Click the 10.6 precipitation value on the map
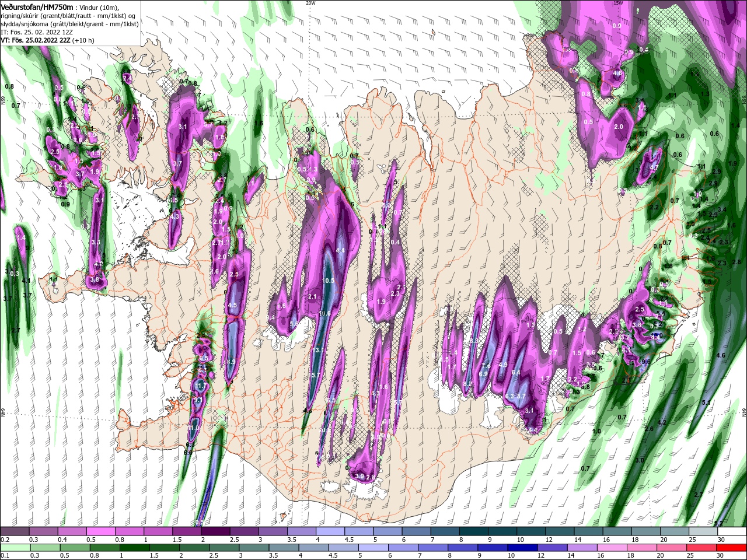Viewport: 747px width, 560px height. [x=325, y=313]
